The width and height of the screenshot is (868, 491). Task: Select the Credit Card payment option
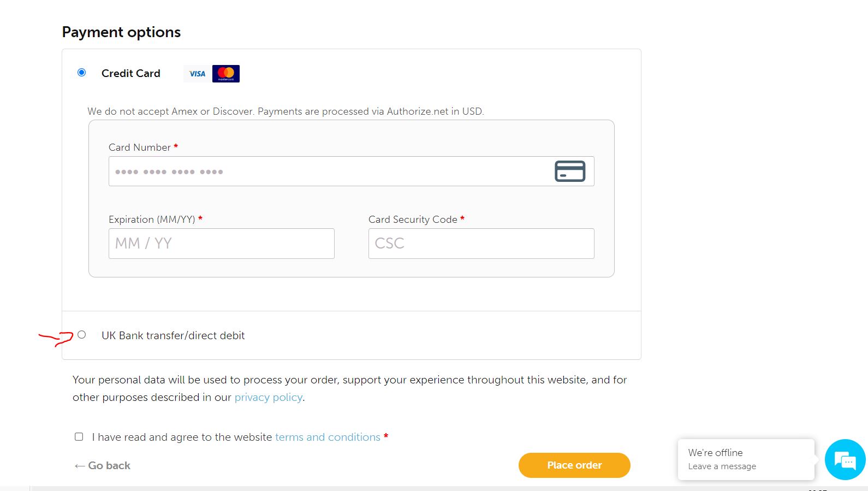[81, 72]
